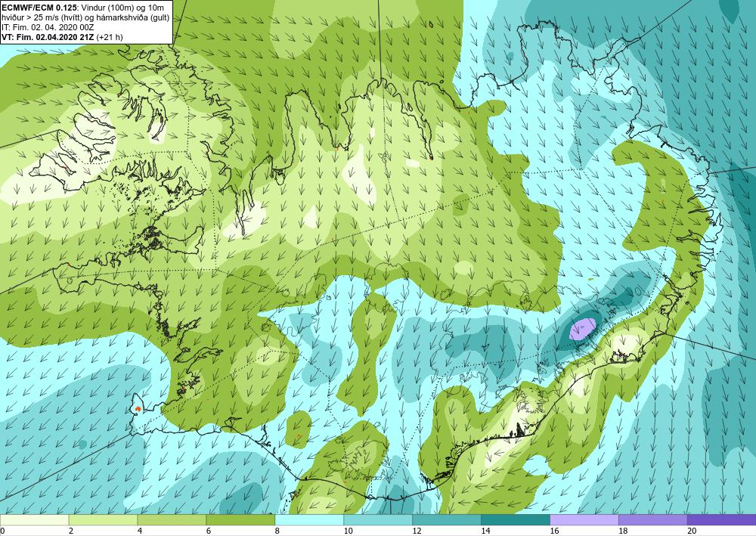Viewport: 756px width, 536px height.
Task: Choose the 6–8 m/s darkest green swatch
Action: click(x=240, y=520)
